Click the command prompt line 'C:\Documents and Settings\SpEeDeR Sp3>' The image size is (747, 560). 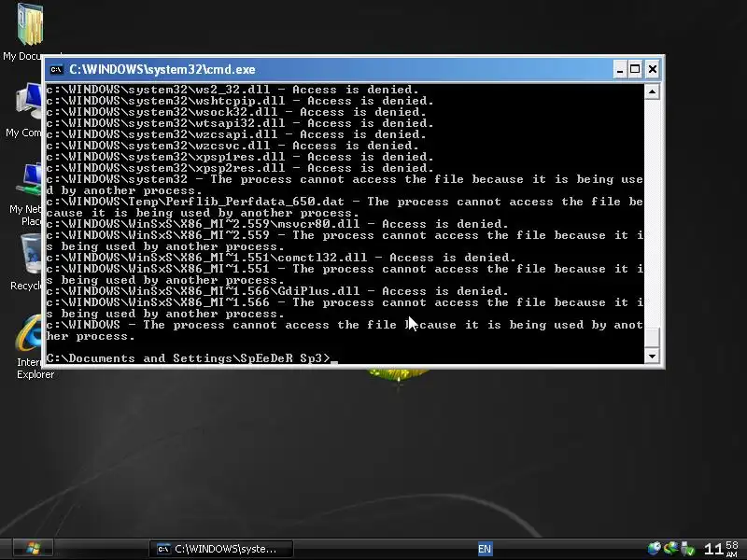(189, 358)
